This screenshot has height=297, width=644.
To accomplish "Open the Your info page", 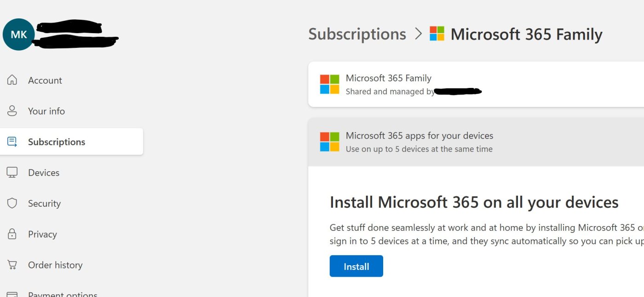I will tap(46, 111).
